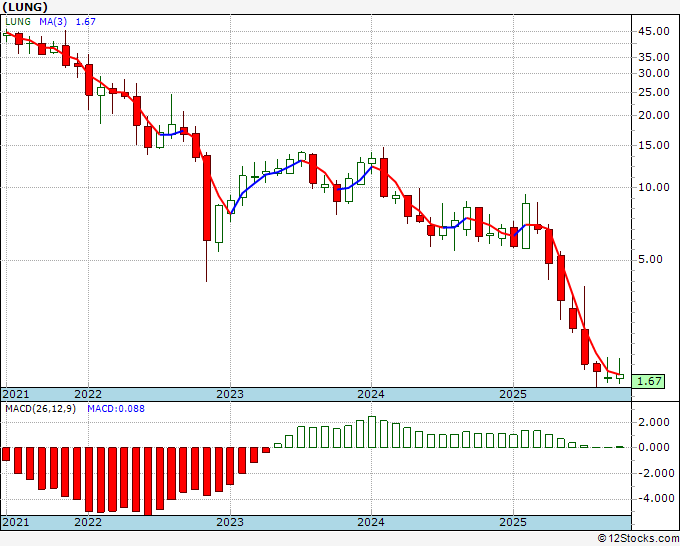Click the 2.000 MACD axis label
This screenshot has height=546, width=680.
654,422
